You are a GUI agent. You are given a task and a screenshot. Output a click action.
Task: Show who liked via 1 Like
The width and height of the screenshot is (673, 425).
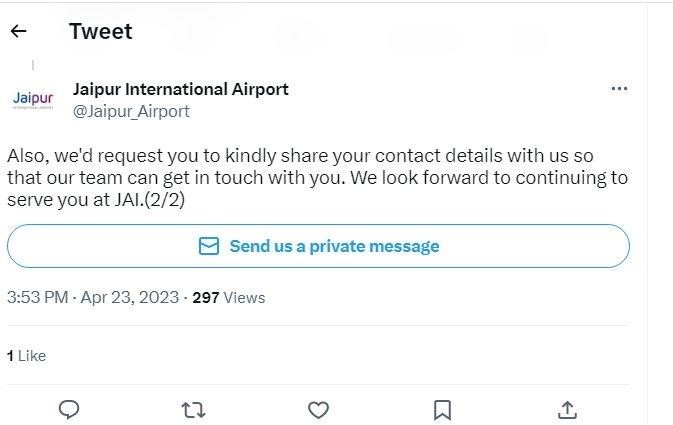[26, 355]
